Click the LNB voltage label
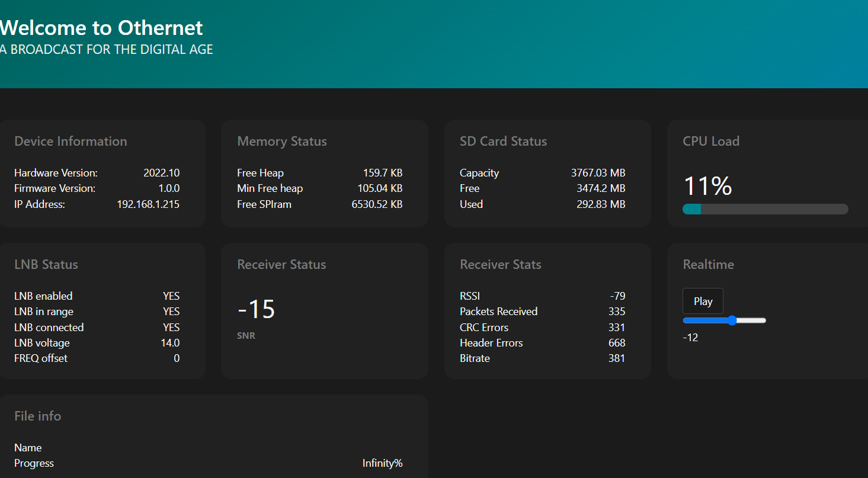 click(42, 343)
